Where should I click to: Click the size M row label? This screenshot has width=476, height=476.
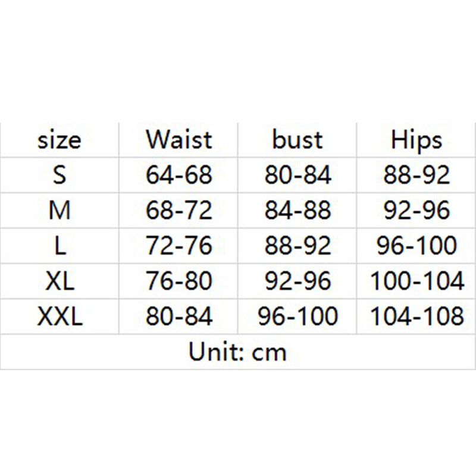click(59, 211)
